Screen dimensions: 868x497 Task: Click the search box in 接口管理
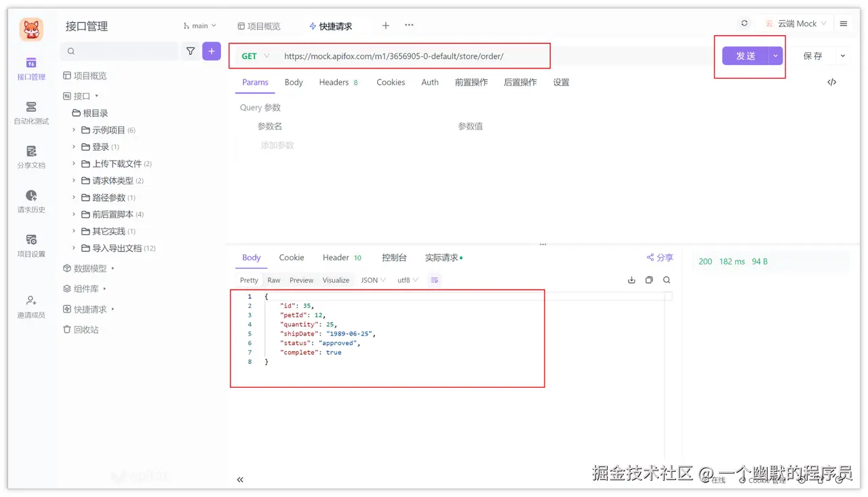[x=119, y=51]
